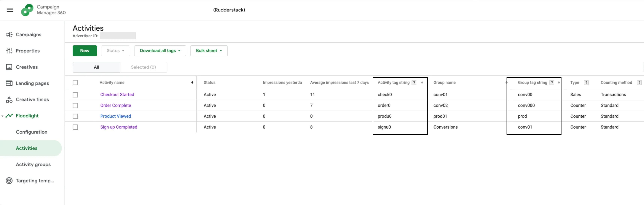
Task: Switch to the Selected (0) tab
Action: point(143,67)
